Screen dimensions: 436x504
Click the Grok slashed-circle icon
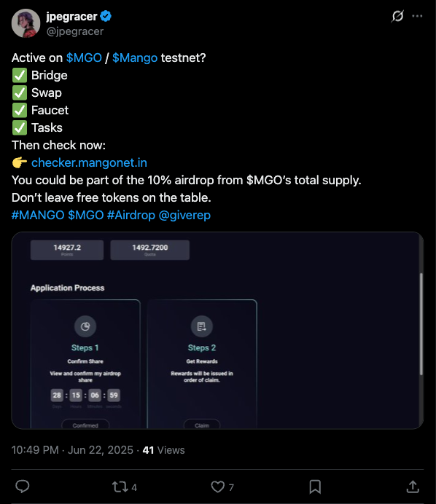pyautogui.click(x=397, y=16)
